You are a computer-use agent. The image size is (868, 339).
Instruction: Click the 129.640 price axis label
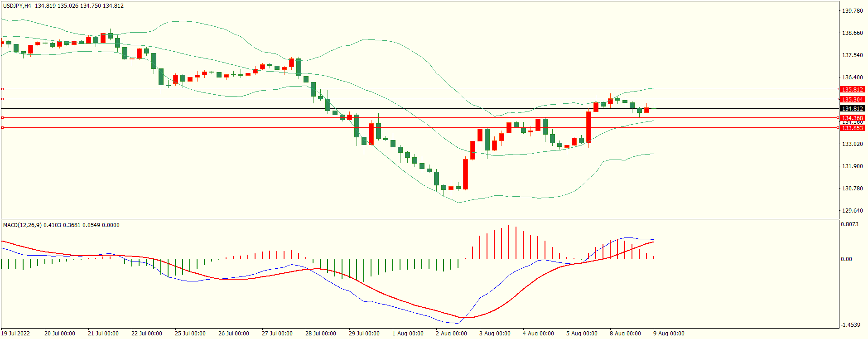point(852,211)
